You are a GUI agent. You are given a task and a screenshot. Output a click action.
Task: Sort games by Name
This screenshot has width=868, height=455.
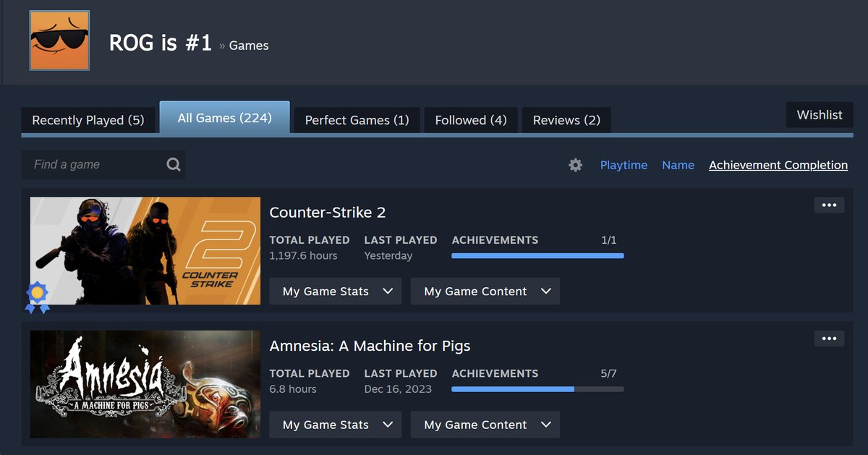click(678, 165)
